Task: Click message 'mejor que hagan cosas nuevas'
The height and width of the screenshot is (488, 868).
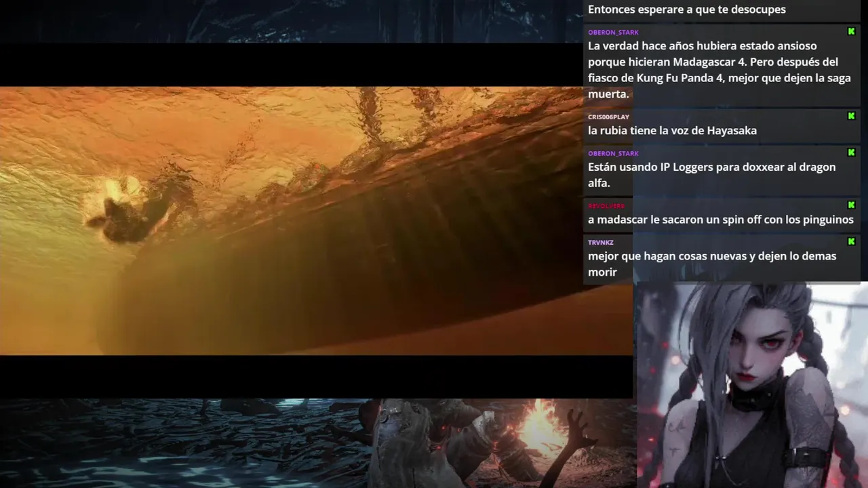Action: [712, 264]
